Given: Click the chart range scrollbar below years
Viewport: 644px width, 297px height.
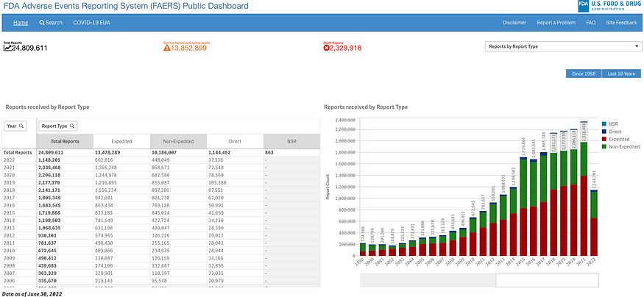Looking at the screenshot, I should (479, 280).
